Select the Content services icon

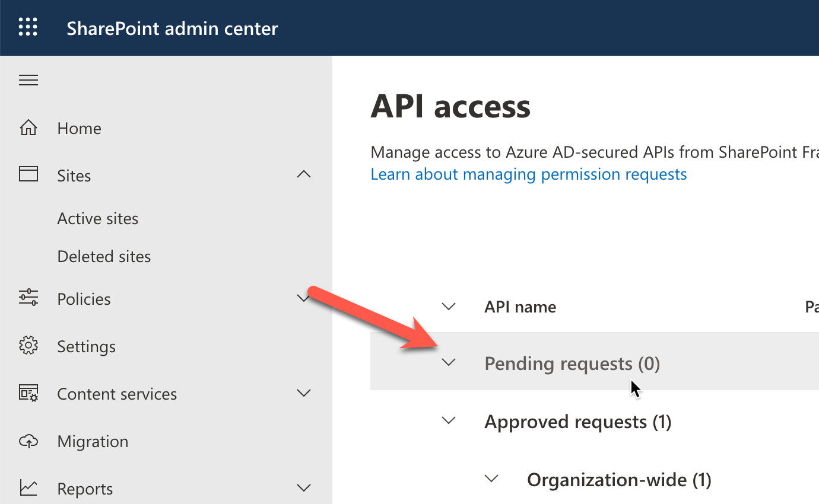click(28, 393)
